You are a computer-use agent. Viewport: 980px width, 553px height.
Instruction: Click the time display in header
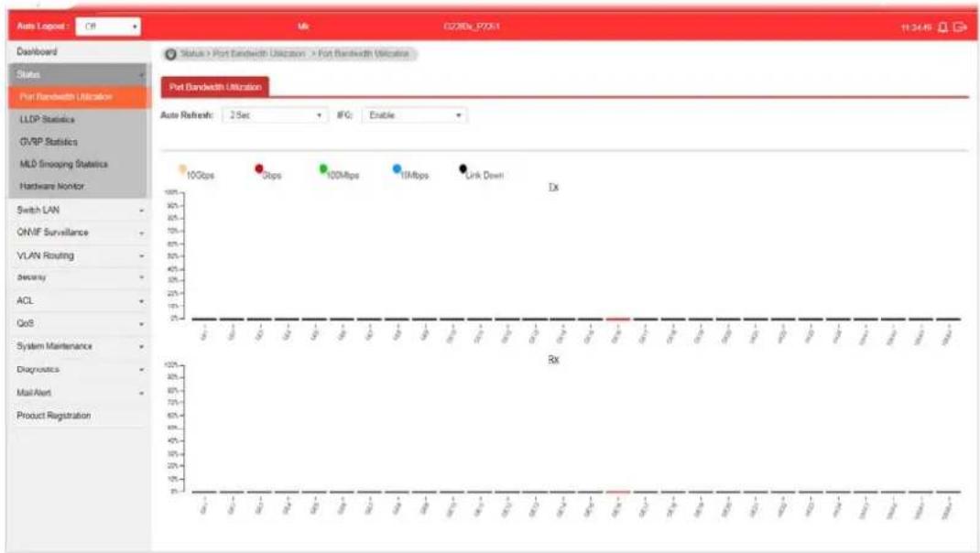click(x=916, y=28)
